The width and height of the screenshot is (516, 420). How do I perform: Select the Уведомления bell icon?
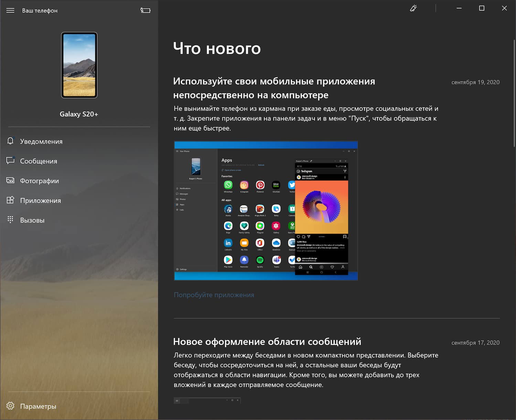pos(10,141)
